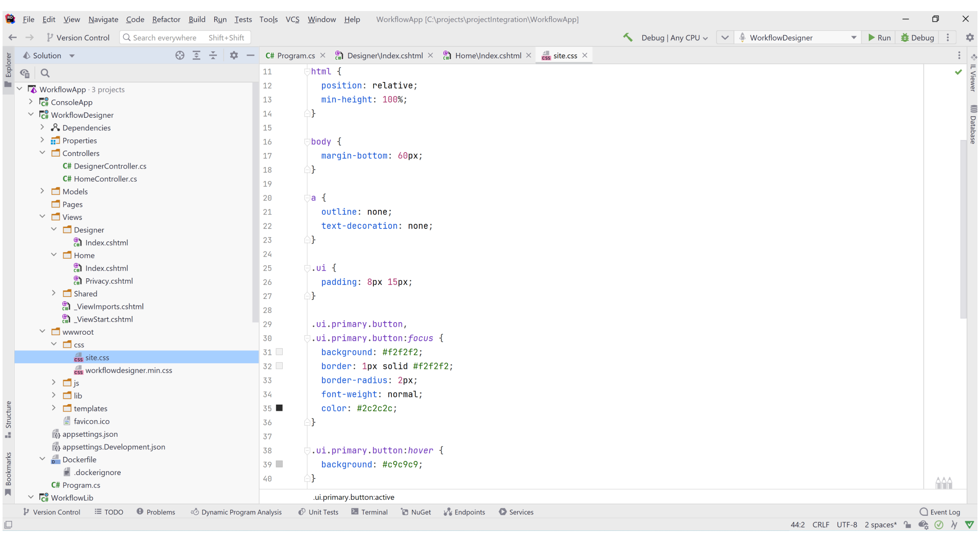Navigate forward with the right arrow
Screen dimensions: 980x542
(30, 37)
